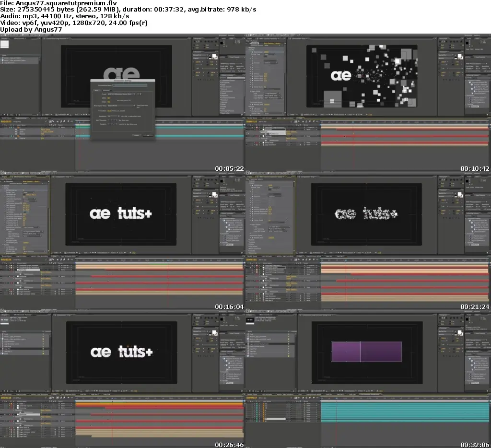Focus the Composition Name field in the dialog
This screenshot has height=448, width=491.
pos(130,85)
